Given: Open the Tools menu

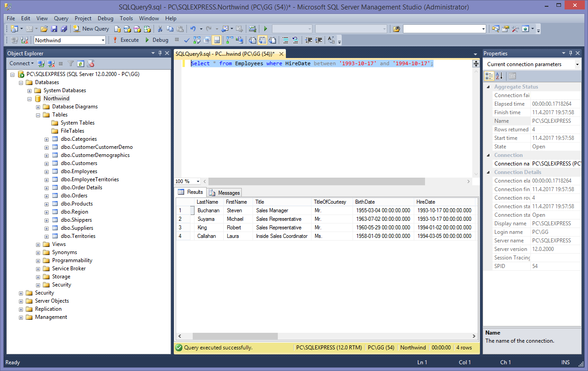Looking at the screenshot, I should coord(126,18).
